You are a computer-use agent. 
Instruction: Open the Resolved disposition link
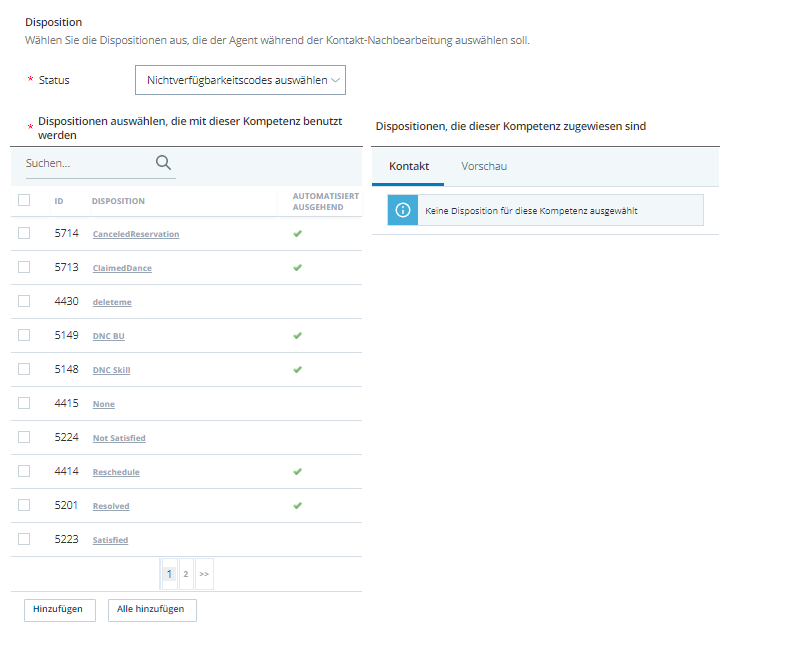click(111, 506)
